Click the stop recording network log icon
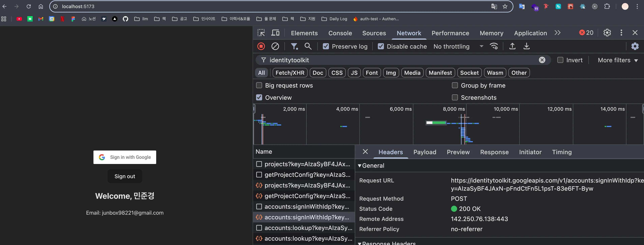 point(261,46)
